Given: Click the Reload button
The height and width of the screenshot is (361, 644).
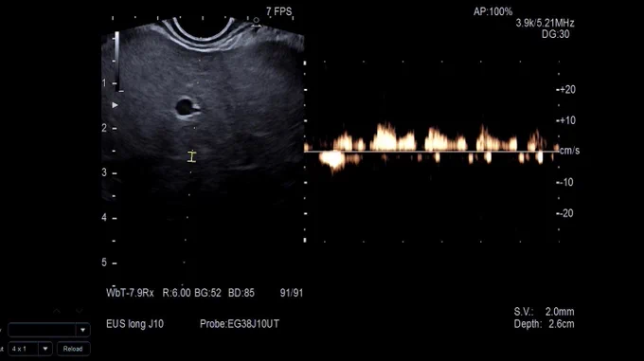Looking at the screenshot, I should (73, 349).
